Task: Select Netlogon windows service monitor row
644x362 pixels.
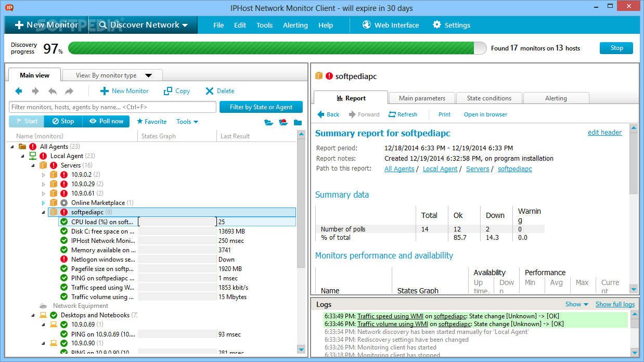Action: click(177, 259)
